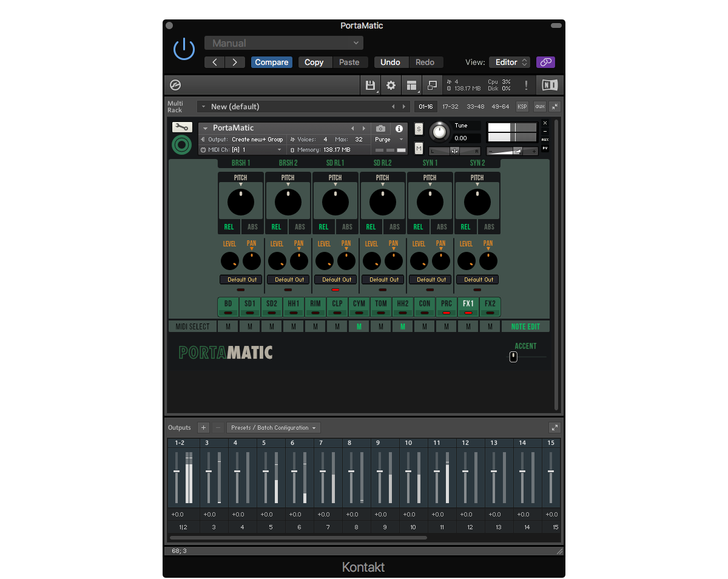Enable ABS pitch mode for BRSH 1
Screen dimensions: 728x579
click(x=252, y=227)
